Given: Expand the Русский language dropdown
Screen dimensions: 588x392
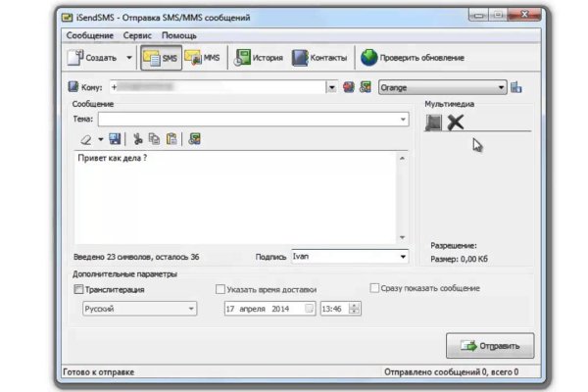Looking at the screenshot, I should click(191, 309).
